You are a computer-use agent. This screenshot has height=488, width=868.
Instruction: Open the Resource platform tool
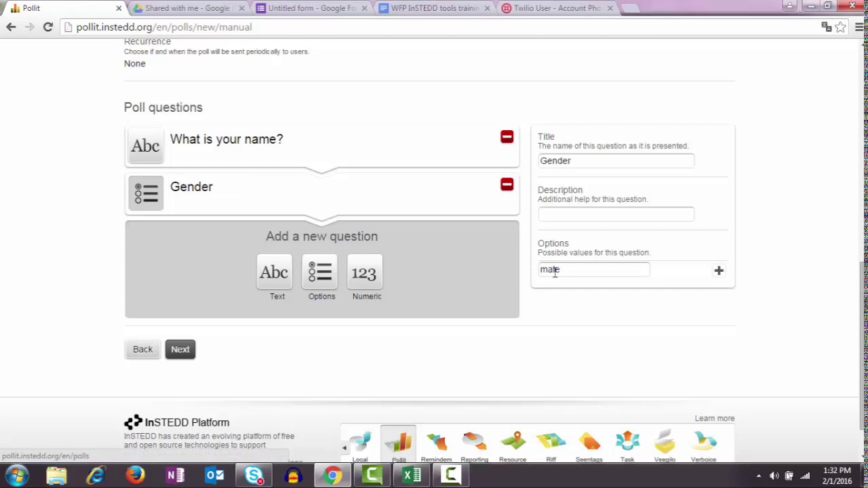(512, 446)
